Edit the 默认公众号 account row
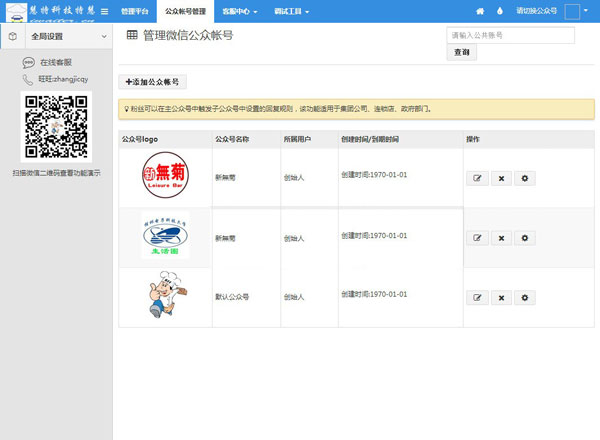 click(477, 298)
